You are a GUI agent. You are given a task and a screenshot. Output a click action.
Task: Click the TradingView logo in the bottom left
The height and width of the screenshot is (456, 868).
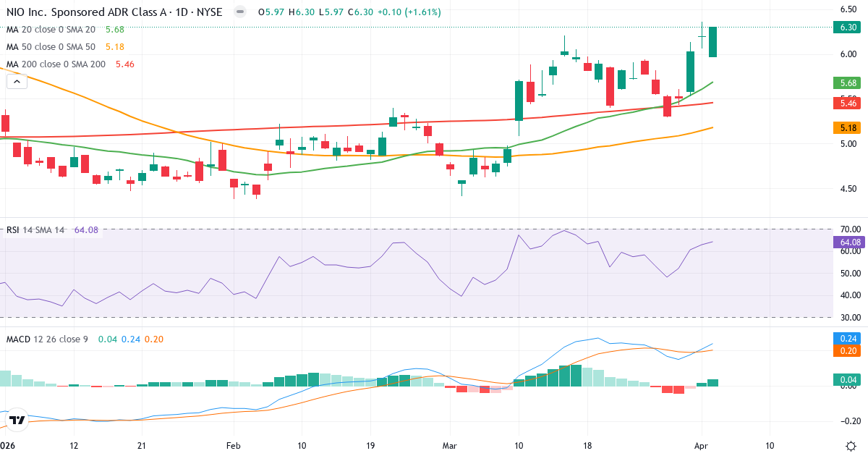click(x=15, y=418)
